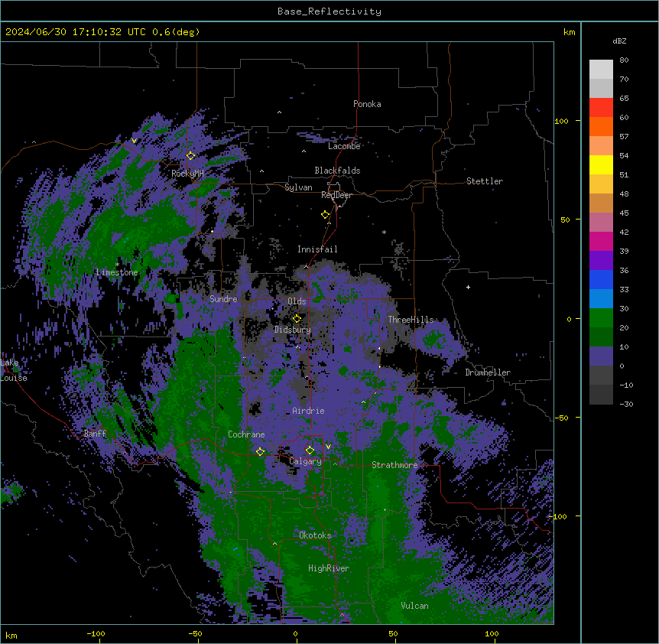Click the Strathmore map label
The height and width of the screenshot is (644, 659).
tap(394, 465)
